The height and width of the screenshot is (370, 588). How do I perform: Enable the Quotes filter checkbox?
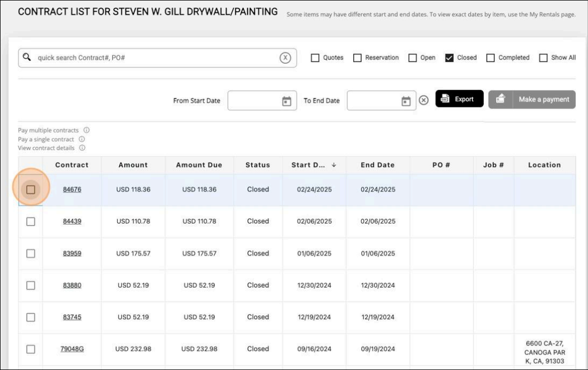(x=315, y=58)
